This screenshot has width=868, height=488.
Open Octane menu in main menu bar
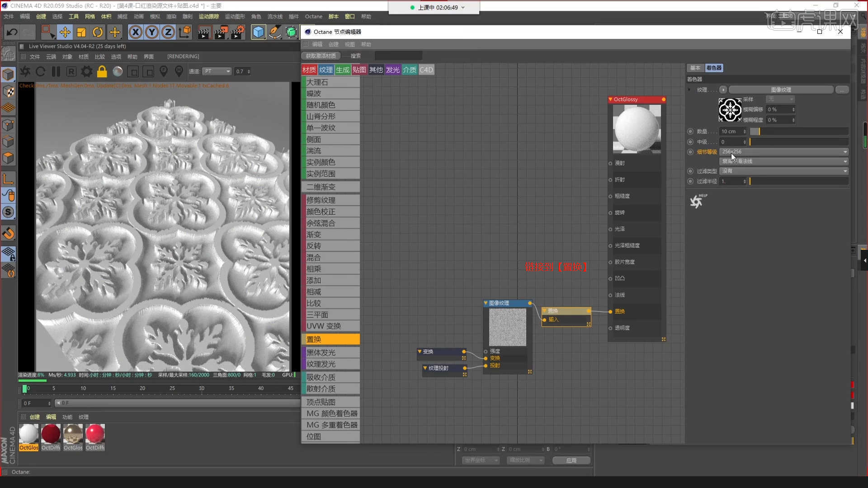click(314, 16)
